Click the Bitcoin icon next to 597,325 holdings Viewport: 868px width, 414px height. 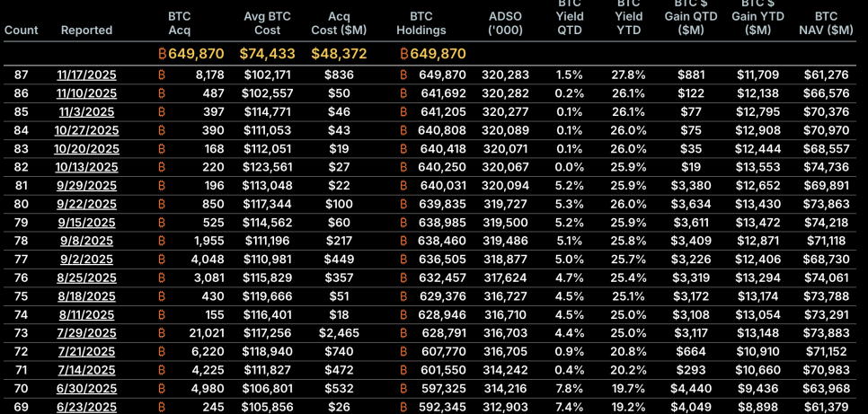pos(403,389)
